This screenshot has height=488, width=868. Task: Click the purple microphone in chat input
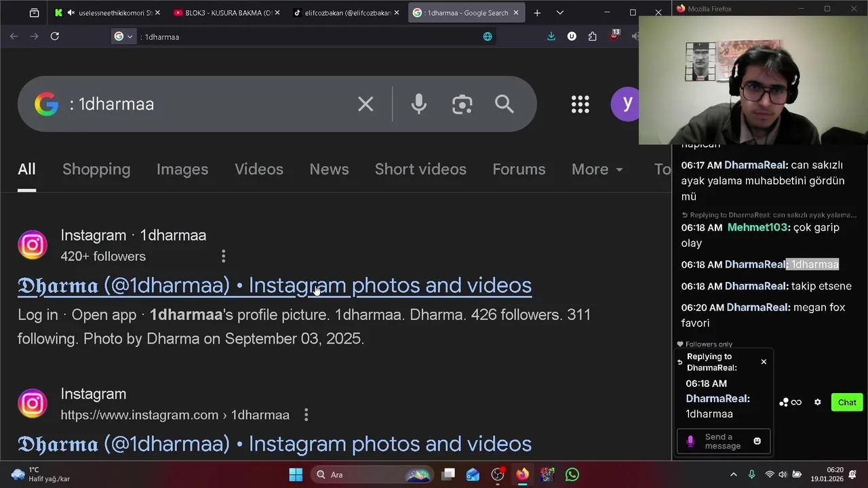coord(690,441)
